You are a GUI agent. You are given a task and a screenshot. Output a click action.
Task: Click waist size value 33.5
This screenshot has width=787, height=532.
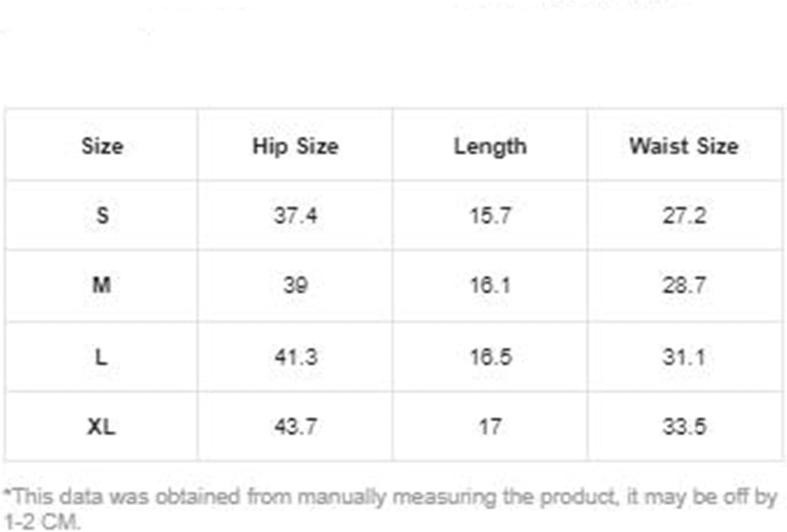[684, 426]
